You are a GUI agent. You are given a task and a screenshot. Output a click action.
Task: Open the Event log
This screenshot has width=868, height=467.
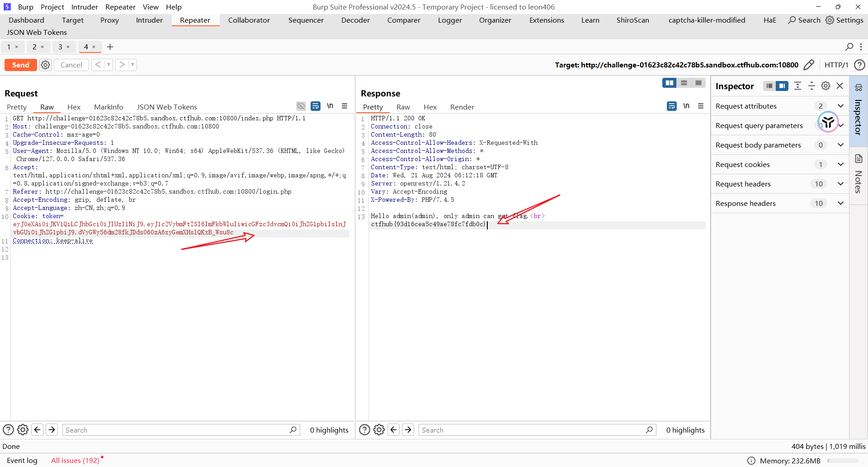22,460
